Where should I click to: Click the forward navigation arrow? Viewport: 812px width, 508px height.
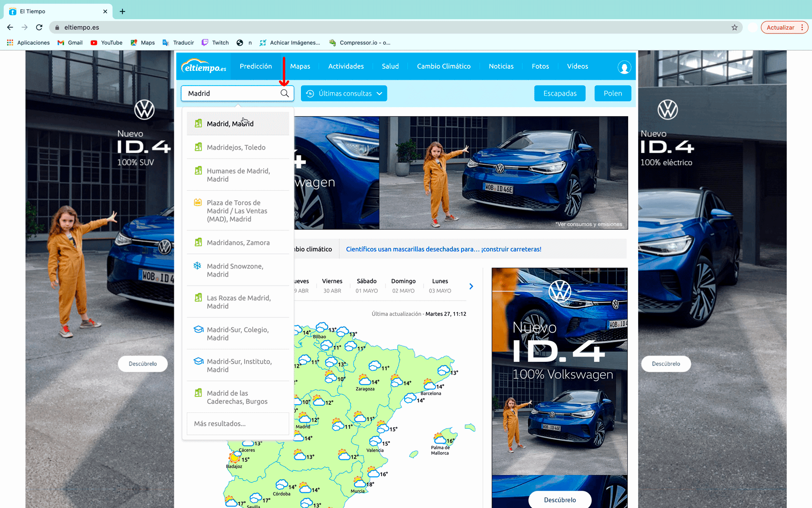pos(24,27)
